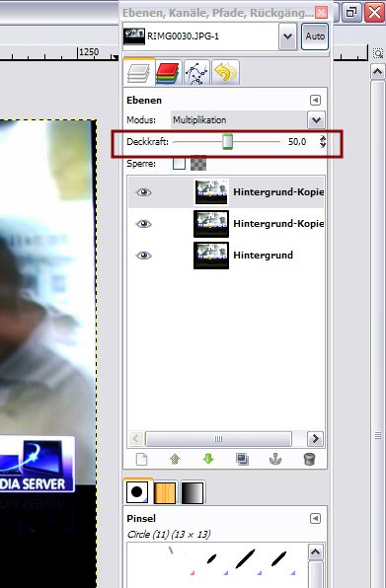The image size is (386, 588).
Task: Click the layer list scroll right arrow
Action: click(316, 438)
